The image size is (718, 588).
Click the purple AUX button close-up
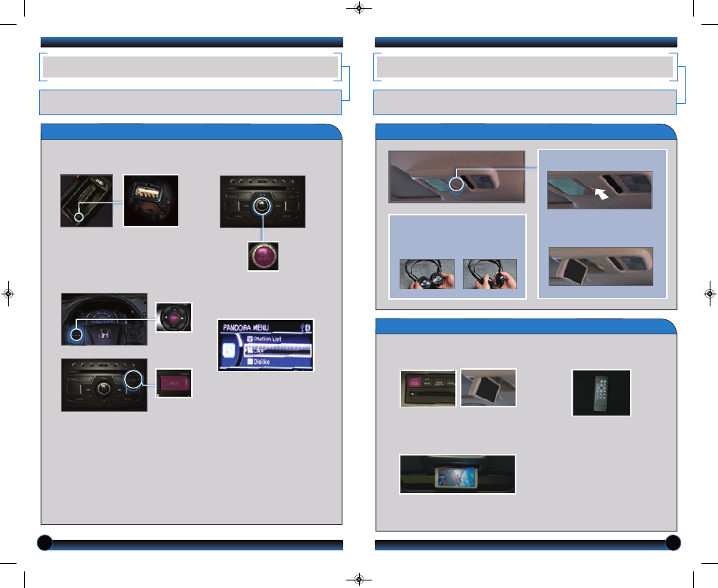[x=174, y=383]
